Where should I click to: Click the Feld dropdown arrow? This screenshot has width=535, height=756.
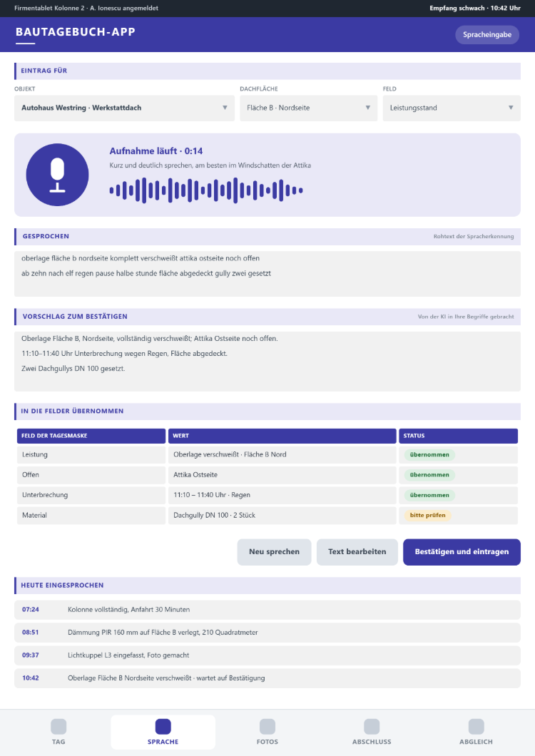511,108
